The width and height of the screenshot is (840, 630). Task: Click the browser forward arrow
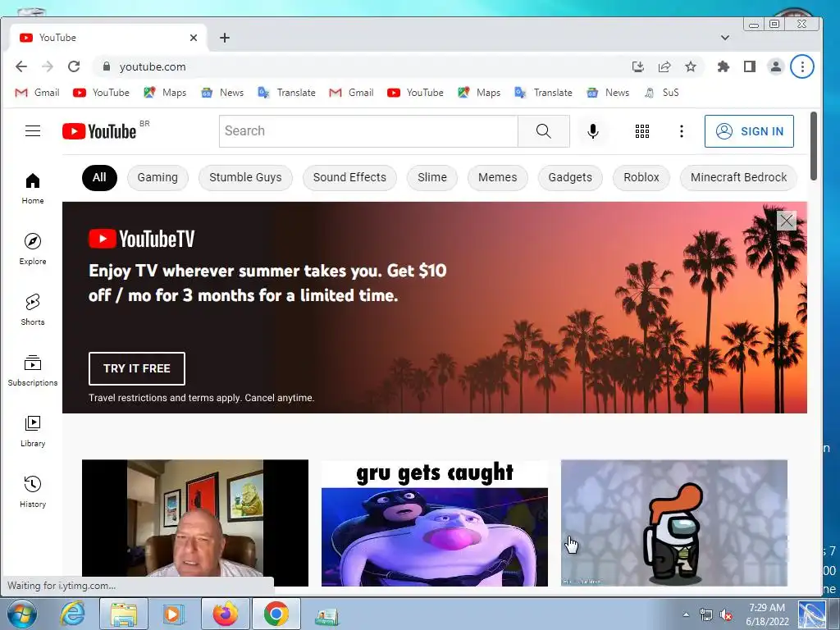click(48, 66)
